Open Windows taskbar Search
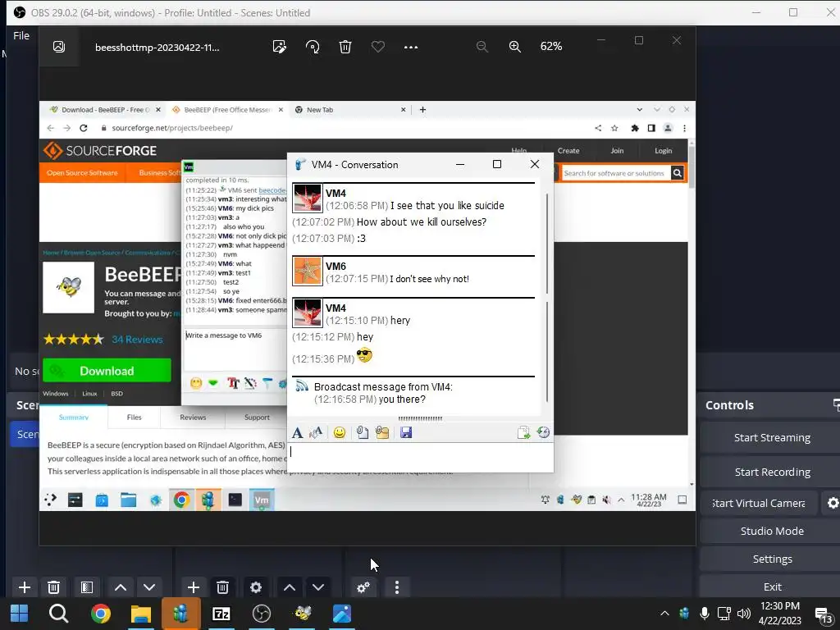Viewport: 840px width, 630px height. 58,614
